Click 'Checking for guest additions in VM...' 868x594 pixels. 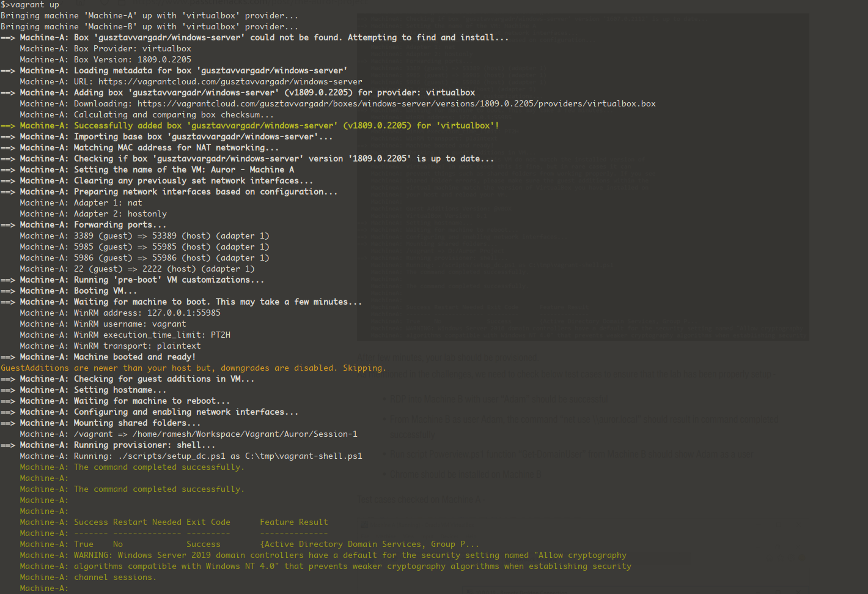point(164,379)
